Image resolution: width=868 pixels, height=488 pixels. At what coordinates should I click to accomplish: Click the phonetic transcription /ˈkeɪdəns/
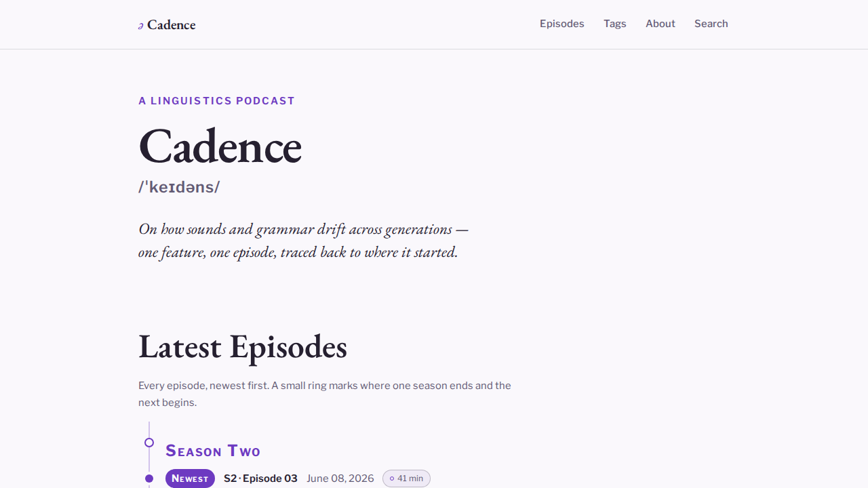(x=179, y=187)
